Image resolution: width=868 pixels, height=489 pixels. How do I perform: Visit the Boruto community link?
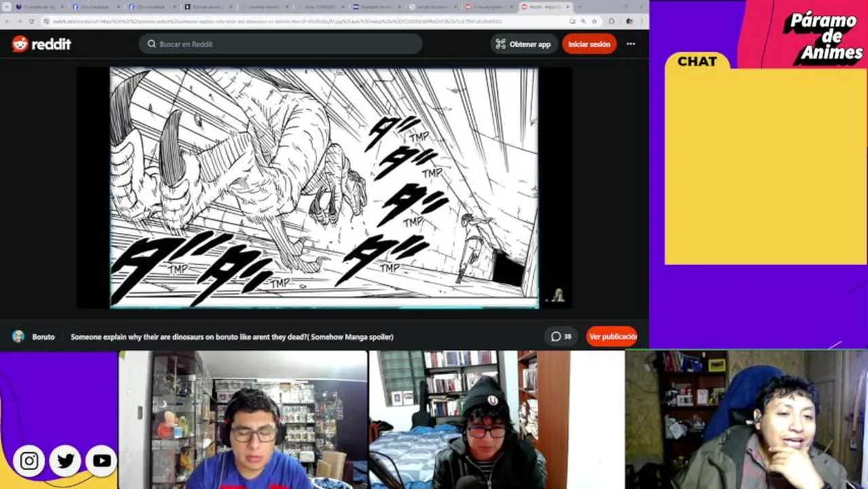43,337
